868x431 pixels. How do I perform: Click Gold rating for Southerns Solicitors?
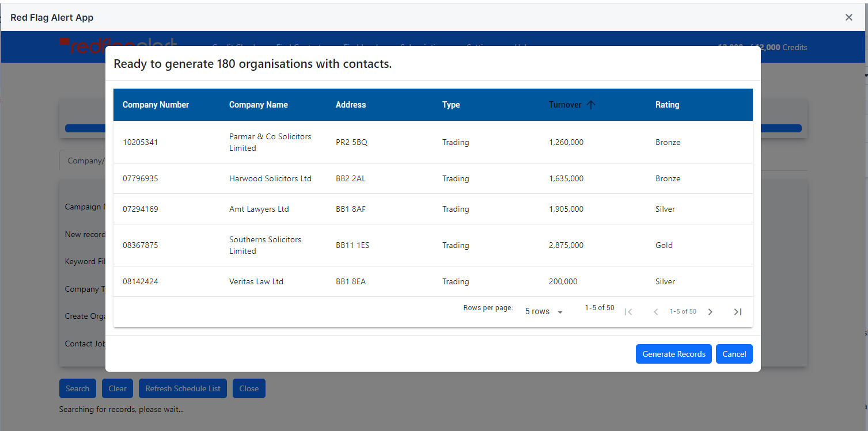664,245
